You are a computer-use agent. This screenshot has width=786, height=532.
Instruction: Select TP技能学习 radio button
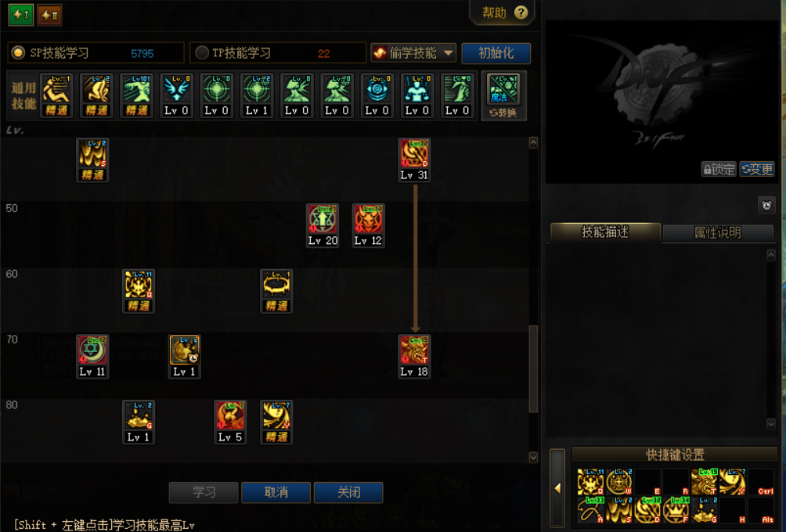pos(201,52)
